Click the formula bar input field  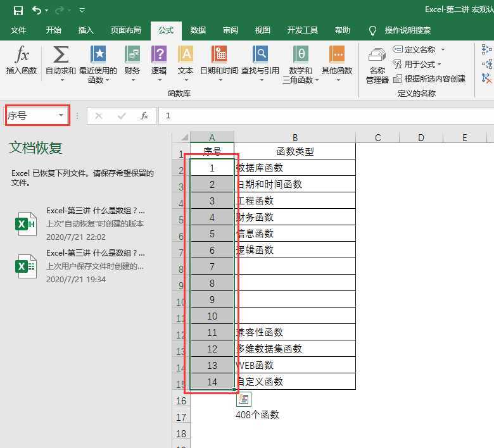tap(317, 116)
